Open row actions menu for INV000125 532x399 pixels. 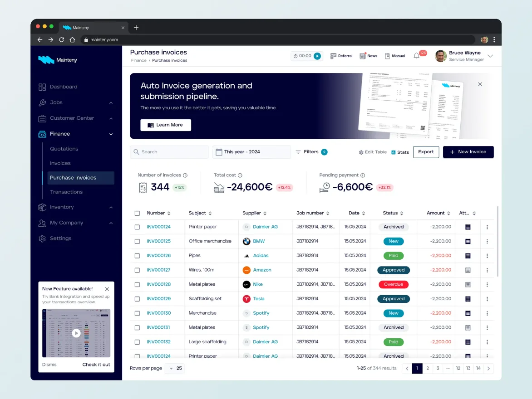click(487, 241)
